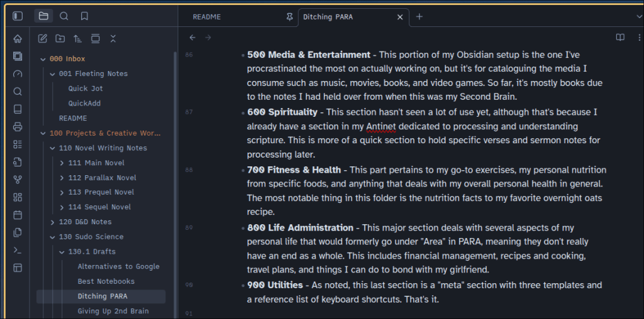Expand the 111 Main Novel folder
The height and width of the screenshot is (319, 644).
click(62, 163)
